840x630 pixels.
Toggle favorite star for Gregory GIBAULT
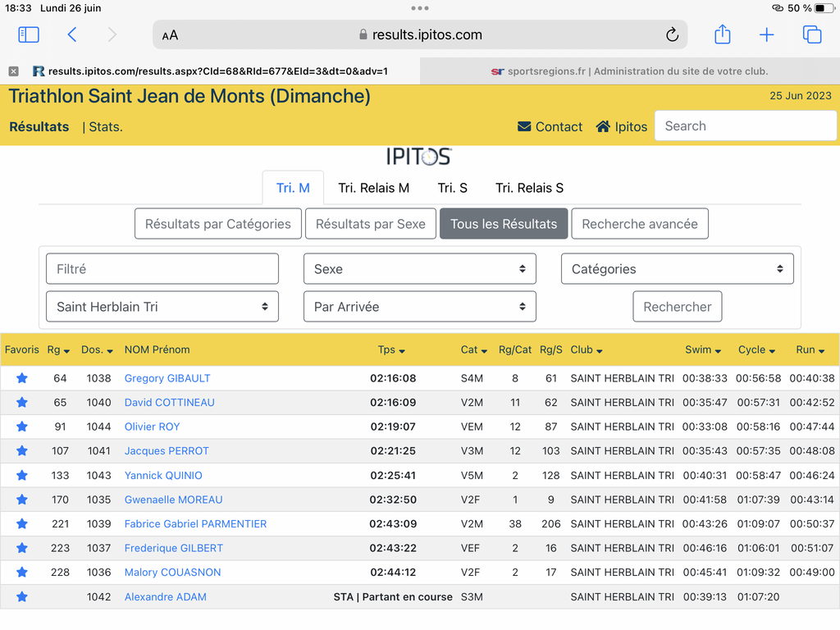22,378
